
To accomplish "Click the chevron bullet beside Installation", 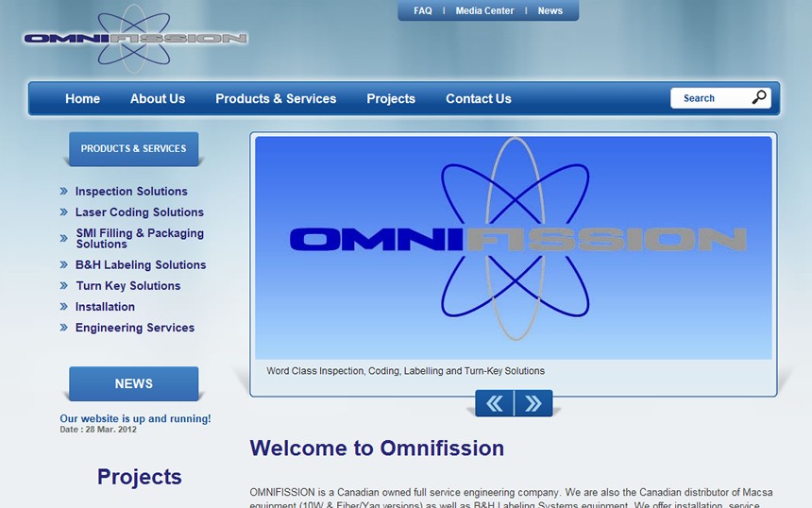I will 63,307.
